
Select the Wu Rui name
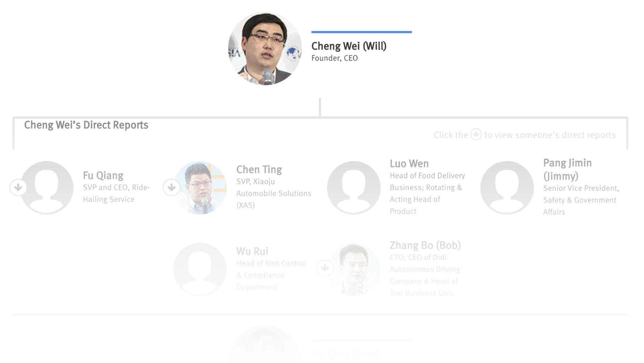point(252,251)
